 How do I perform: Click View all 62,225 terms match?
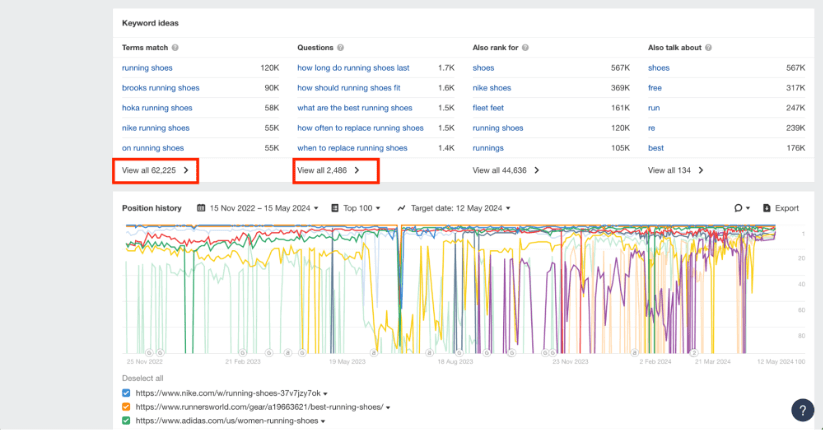156,171
